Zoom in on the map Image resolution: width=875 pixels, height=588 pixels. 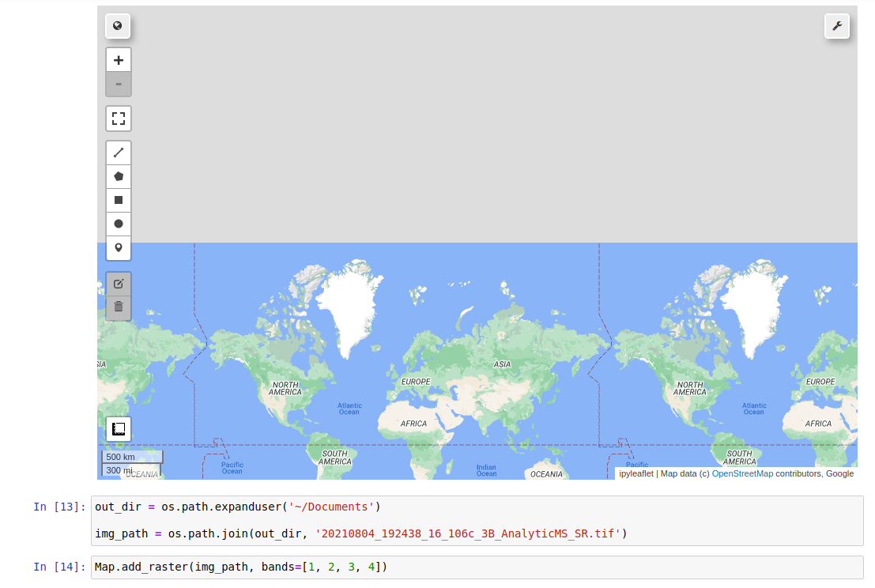119,59
